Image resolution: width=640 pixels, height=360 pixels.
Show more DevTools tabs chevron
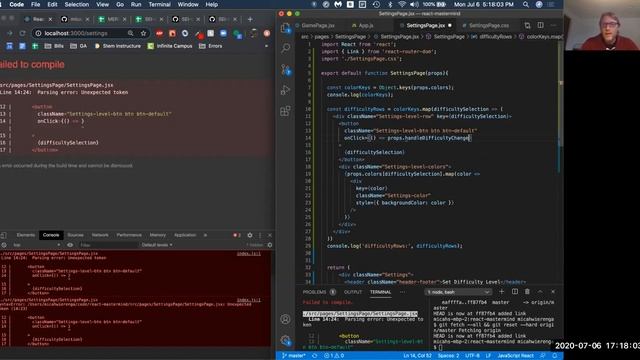pos(205,235)
